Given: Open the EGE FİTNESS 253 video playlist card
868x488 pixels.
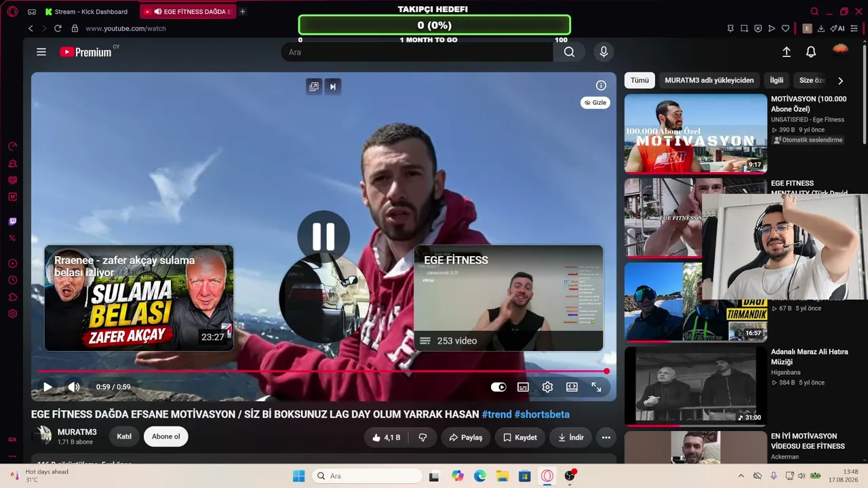Looking at the screenshot, I should click(509, 298).
